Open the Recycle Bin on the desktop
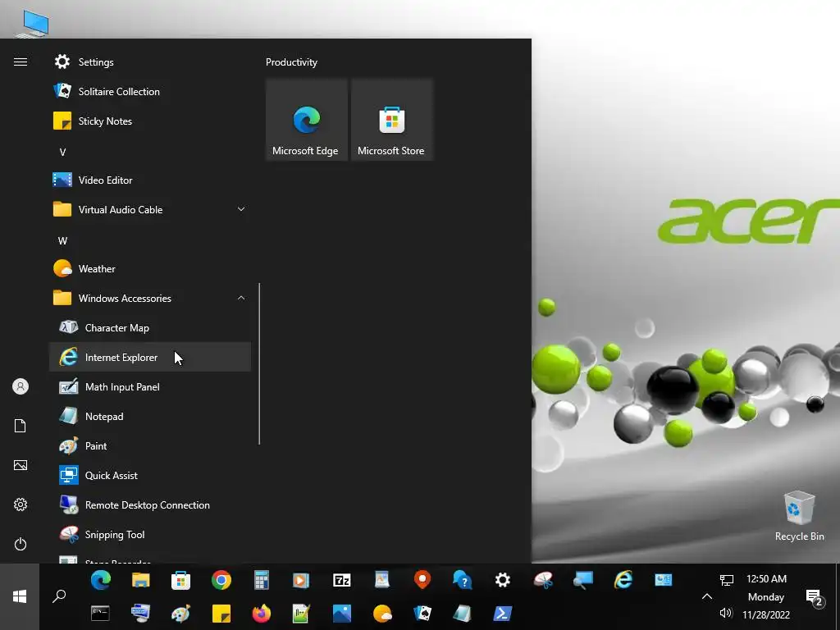 coord(799,516)
